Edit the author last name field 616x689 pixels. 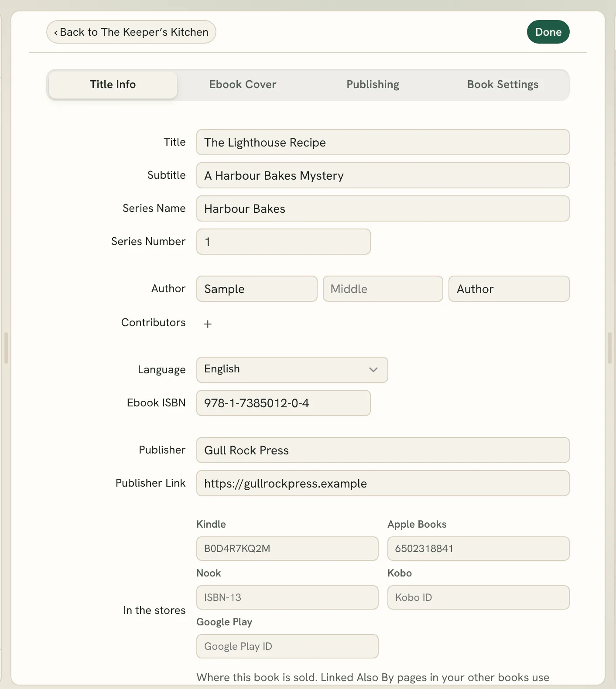pos(509,289)
